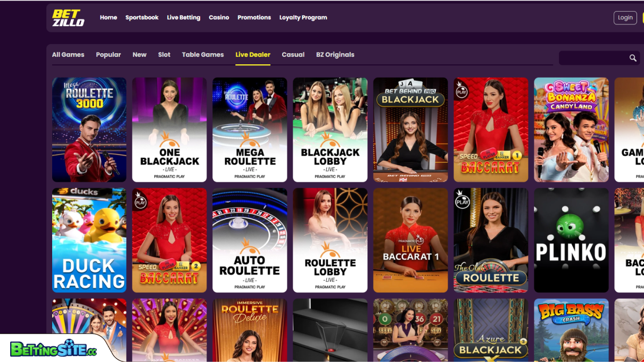644x362 pixels.
Task: Launch Duck Racing from its thumbnail
Action: (x=89, y=240)
